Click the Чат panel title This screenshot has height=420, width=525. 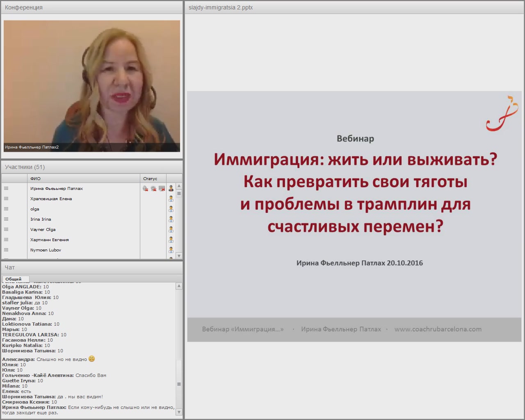point(9,267)
